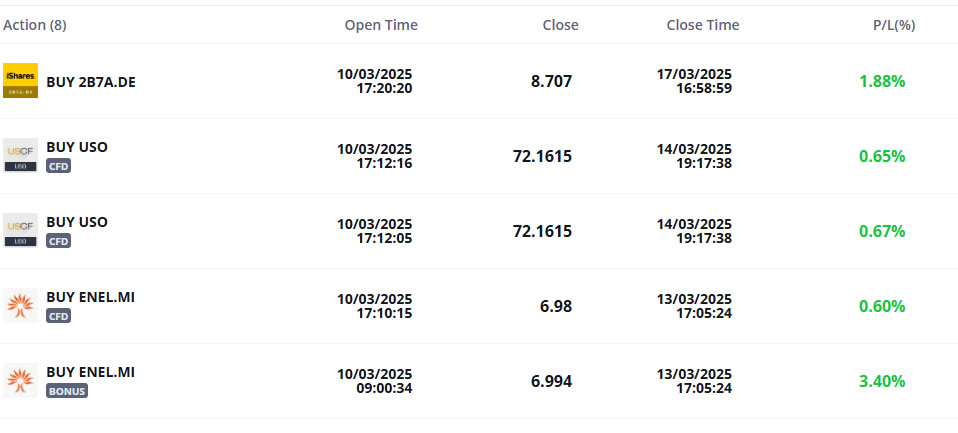The height and width of the screenshot is (433, 958).
Task: Open the BUY USO trade opened at 17:12:16
Action: coord(77,147)
